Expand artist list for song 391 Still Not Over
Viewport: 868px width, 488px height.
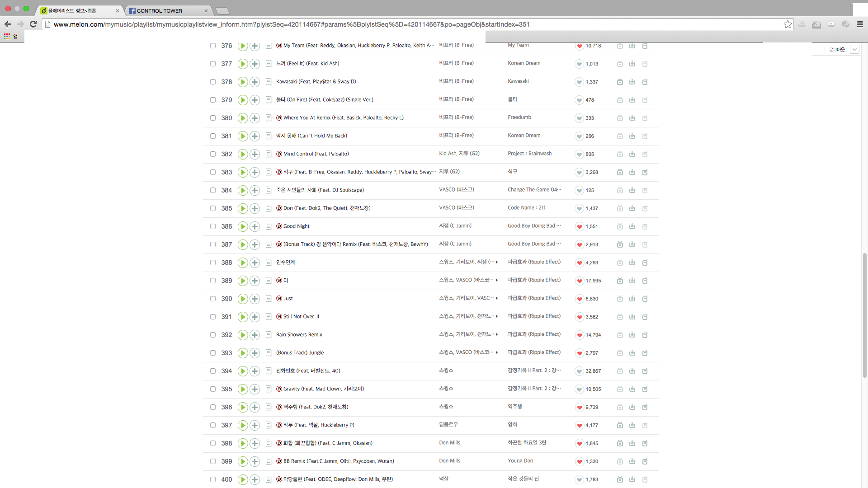click(497, 316)
